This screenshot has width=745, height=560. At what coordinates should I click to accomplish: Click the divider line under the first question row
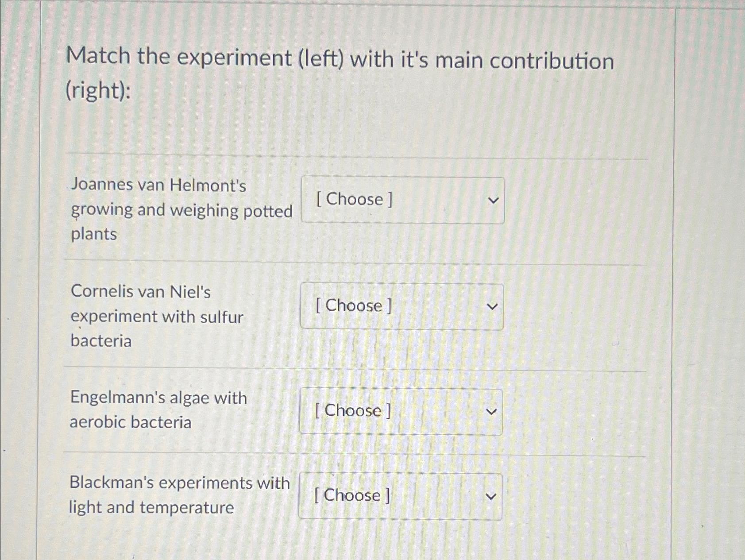click(354, 262)
